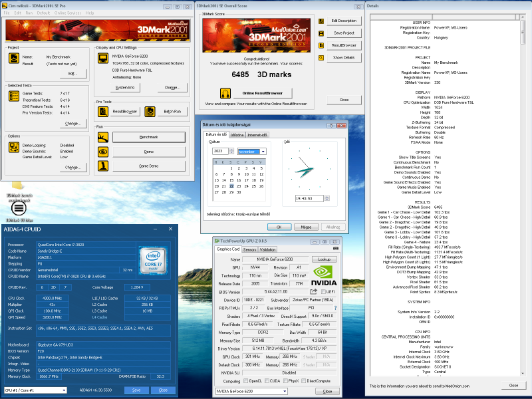532x399 pixels.
Task: Click the BIOS share icon in GPU-Z
Action: pyautogui.click(x=313, y=291)
